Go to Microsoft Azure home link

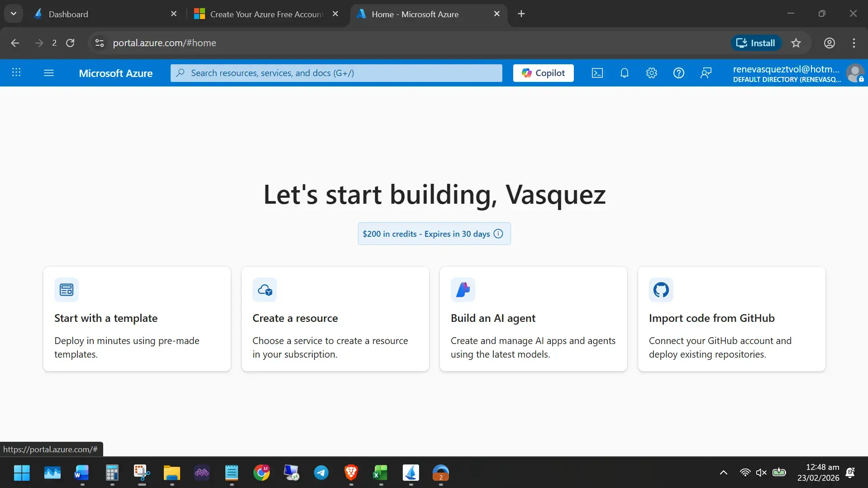pos(116,73)
